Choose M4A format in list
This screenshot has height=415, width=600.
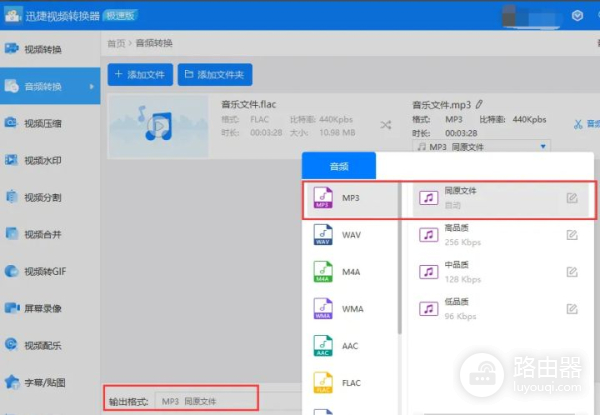tap(350, 272)
